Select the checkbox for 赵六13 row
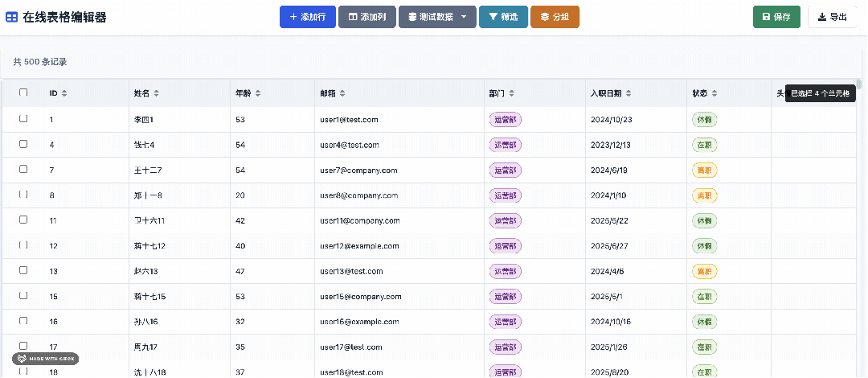 point(23,270)
